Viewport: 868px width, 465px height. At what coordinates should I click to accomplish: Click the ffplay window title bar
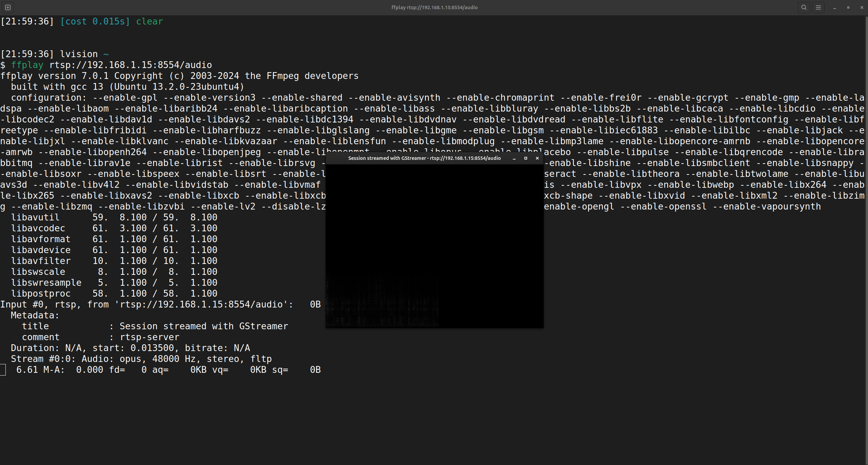point(424,158)
